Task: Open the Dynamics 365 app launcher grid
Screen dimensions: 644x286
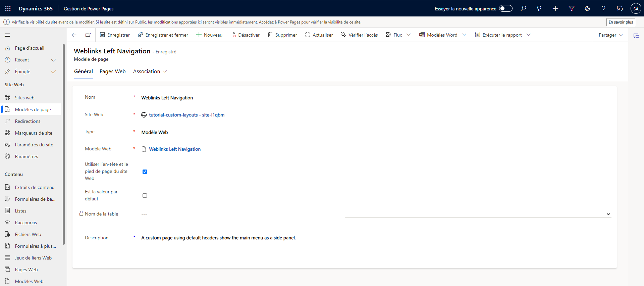Action: coord(8,8)
